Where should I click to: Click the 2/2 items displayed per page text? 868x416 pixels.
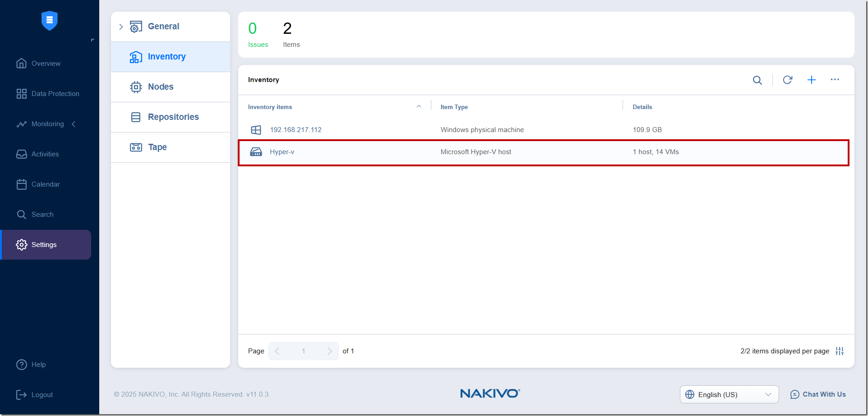(x=785, y=351)
